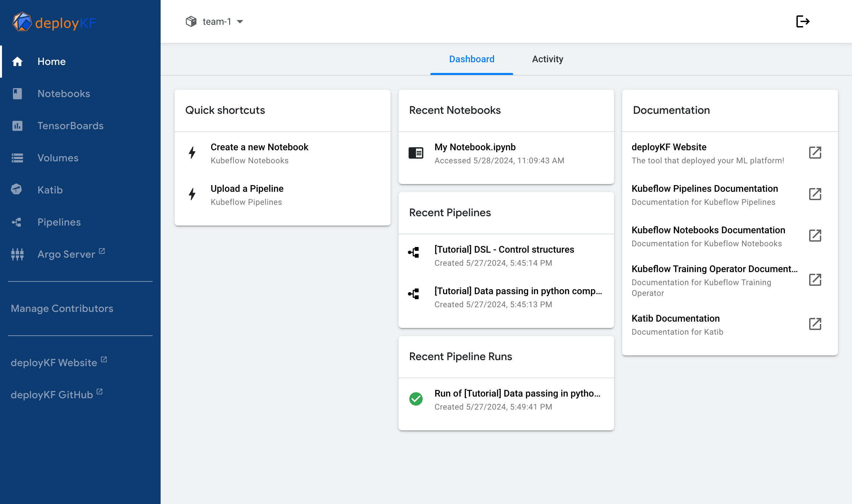Viewport: 852px width, 504px height.
Task: Click the namespace cube icon
Action: coord(191,21)
